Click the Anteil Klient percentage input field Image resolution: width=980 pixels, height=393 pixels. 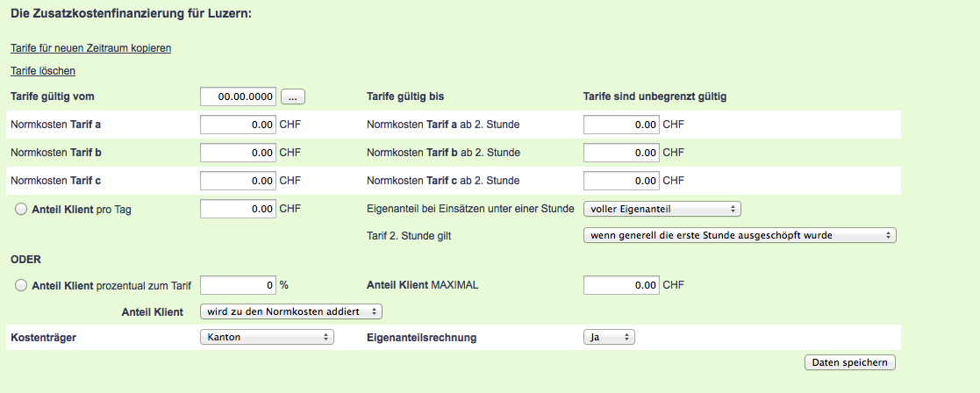pos(239,285)
